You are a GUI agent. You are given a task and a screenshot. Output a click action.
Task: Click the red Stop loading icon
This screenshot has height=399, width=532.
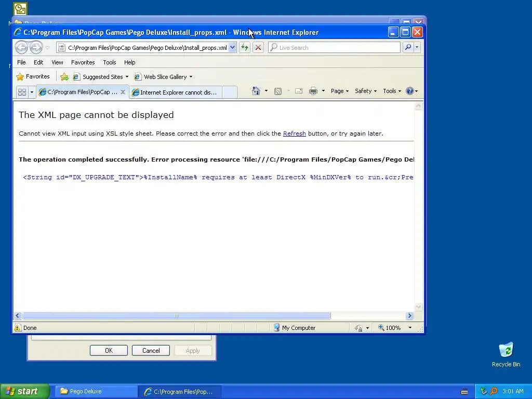click(258, 47)
